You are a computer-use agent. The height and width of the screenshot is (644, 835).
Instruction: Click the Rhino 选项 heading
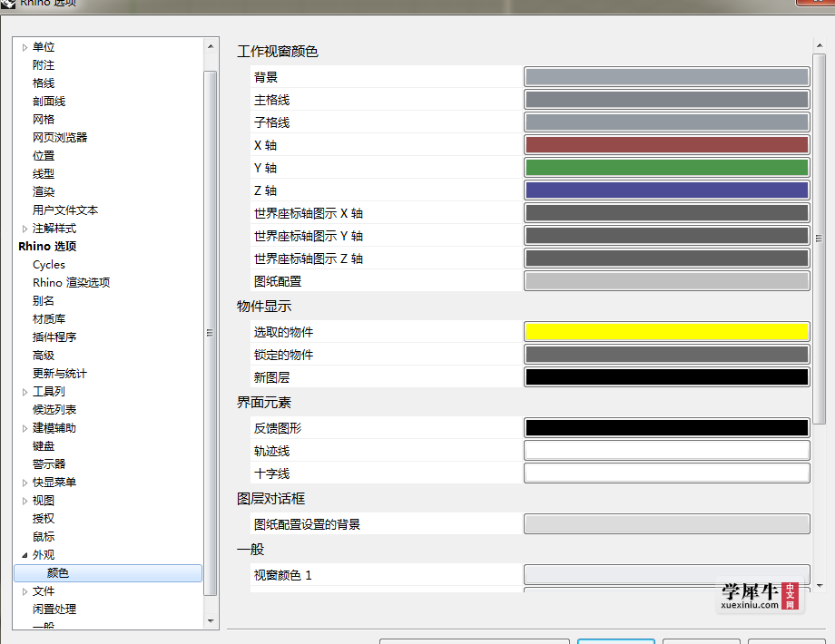(x=47, y=247)
